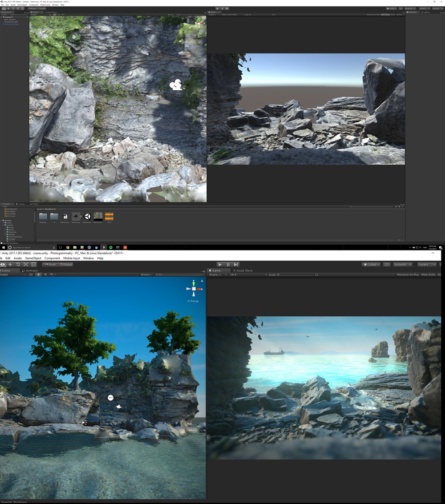The height and width of the screenshot is (504, 445).
Task: Toggle the Persp projection label
Action: click(193, 301)
